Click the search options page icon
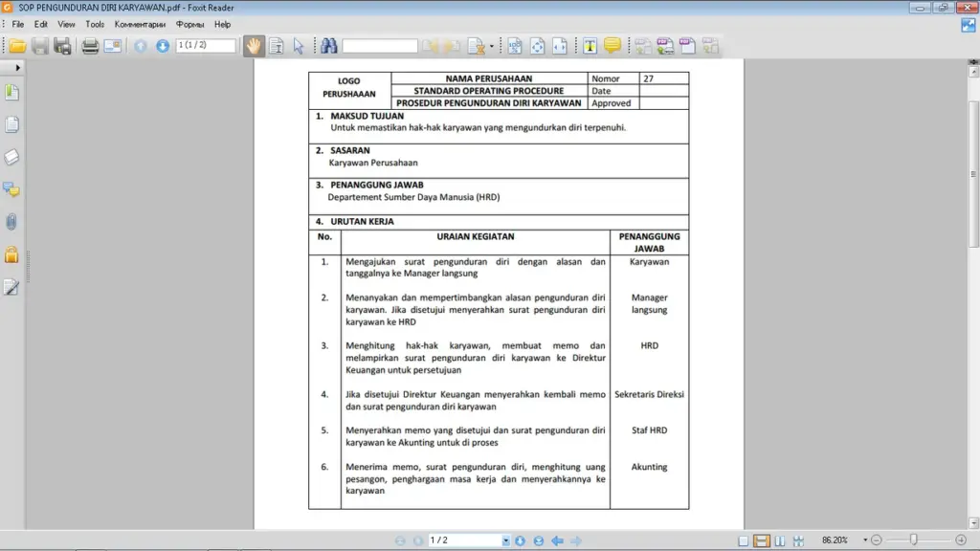 click(x=477, y=46)
